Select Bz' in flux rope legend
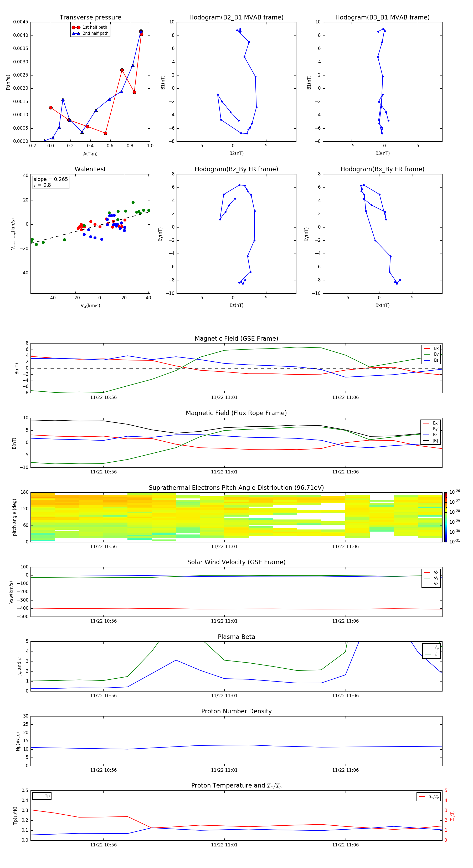473x868 pixels. [x=431, y=435]
